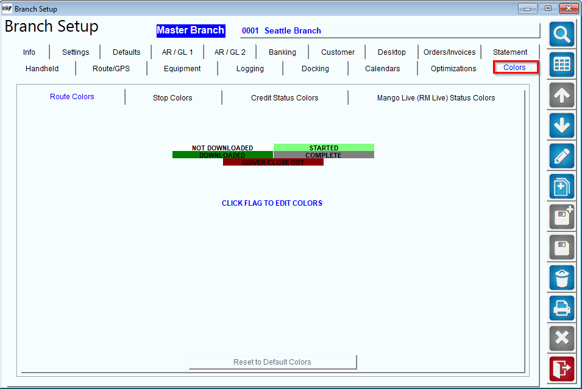Click the pencil edit icon
This screenshot has width=582, height=389.
562,156
